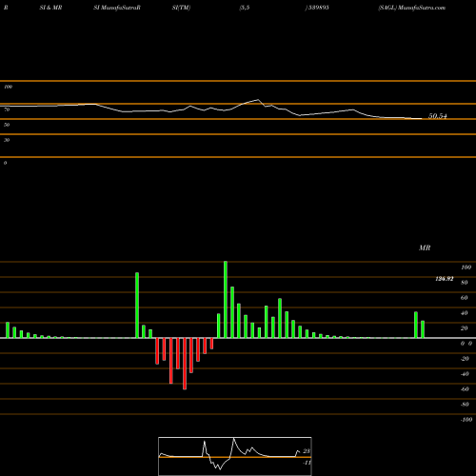Screen dimensions: 476x476
Task: Click the MR right axis label 80
Action: [465, 283]
